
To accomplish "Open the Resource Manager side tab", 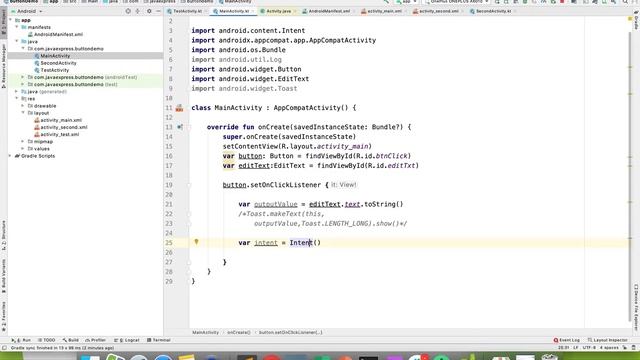I will click(3, 66).
